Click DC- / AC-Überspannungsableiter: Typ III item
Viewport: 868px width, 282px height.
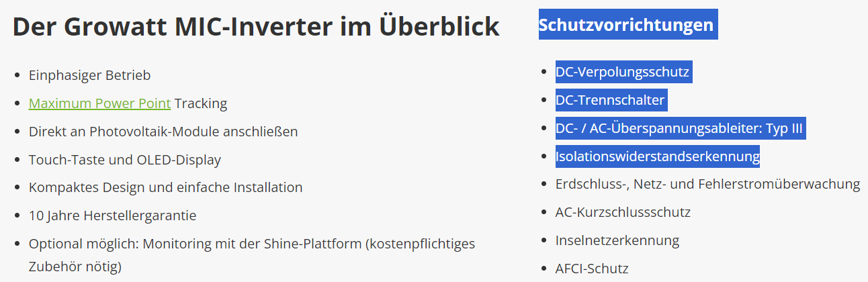pyautogui.click(x=680, y=128)
